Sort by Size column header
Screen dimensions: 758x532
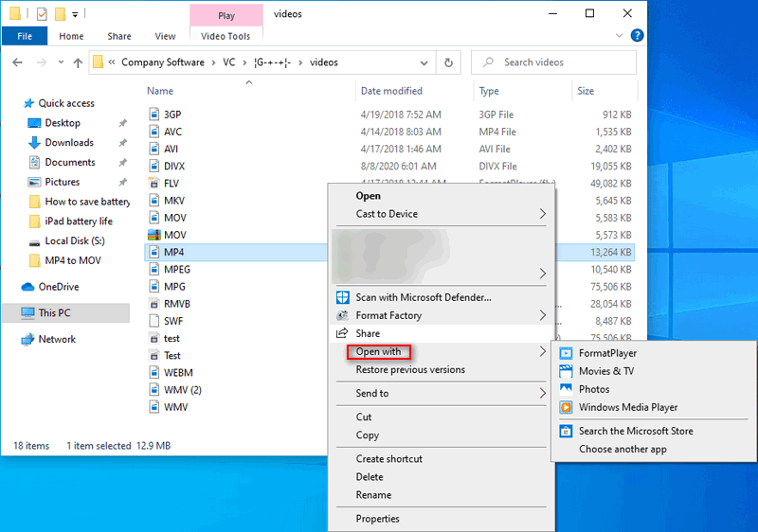point(586,91)
